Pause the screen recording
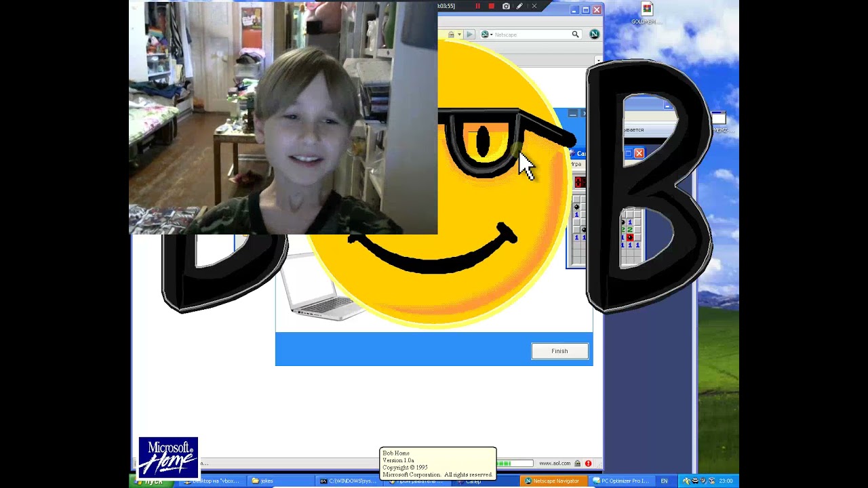Screen dimensions: 868x488 pyautogui.click(x=477, y=7)
